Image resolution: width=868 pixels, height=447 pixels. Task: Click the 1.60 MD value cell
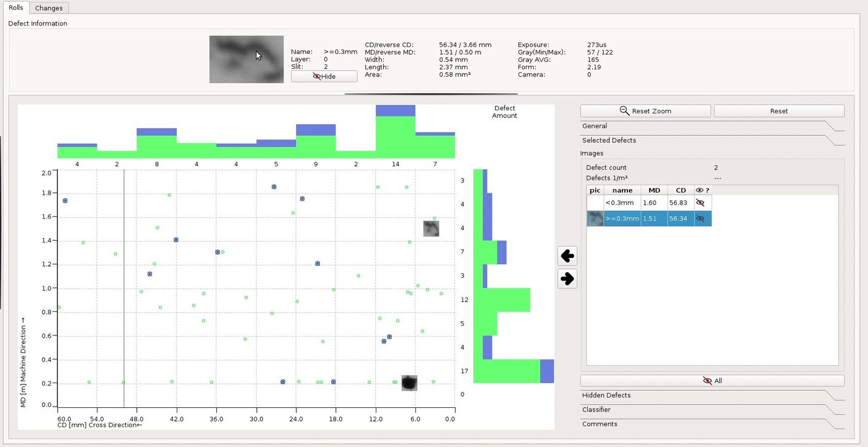(x=654, y=203)
